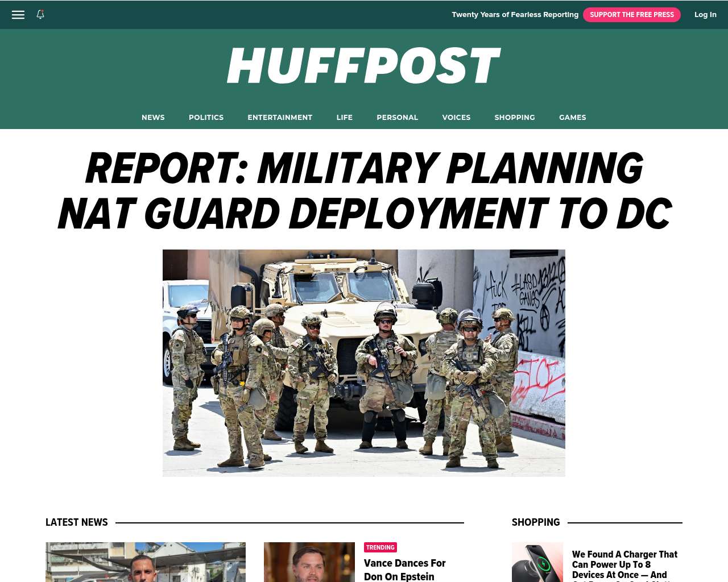The height and width of the screenshot is (582, 728).
Task: Open Vance Dances For Don On Epstein
Action: [x=404, y=569]
